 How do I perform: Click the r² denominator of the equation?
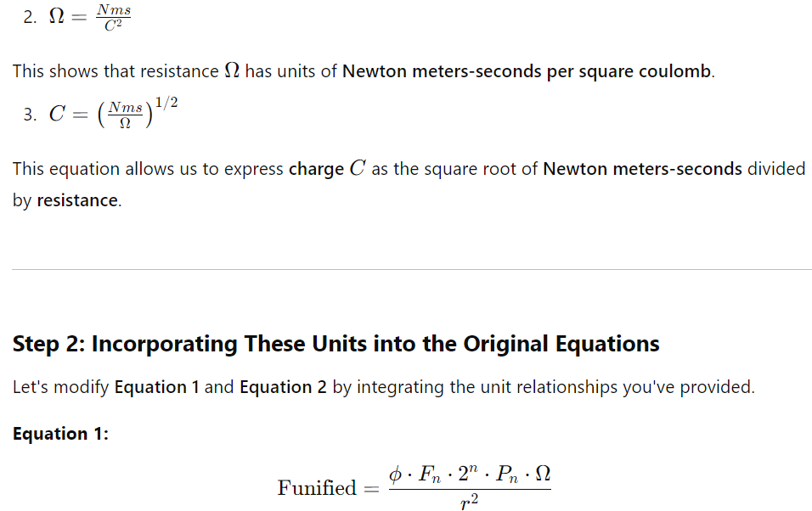click(x=469, y=501)
